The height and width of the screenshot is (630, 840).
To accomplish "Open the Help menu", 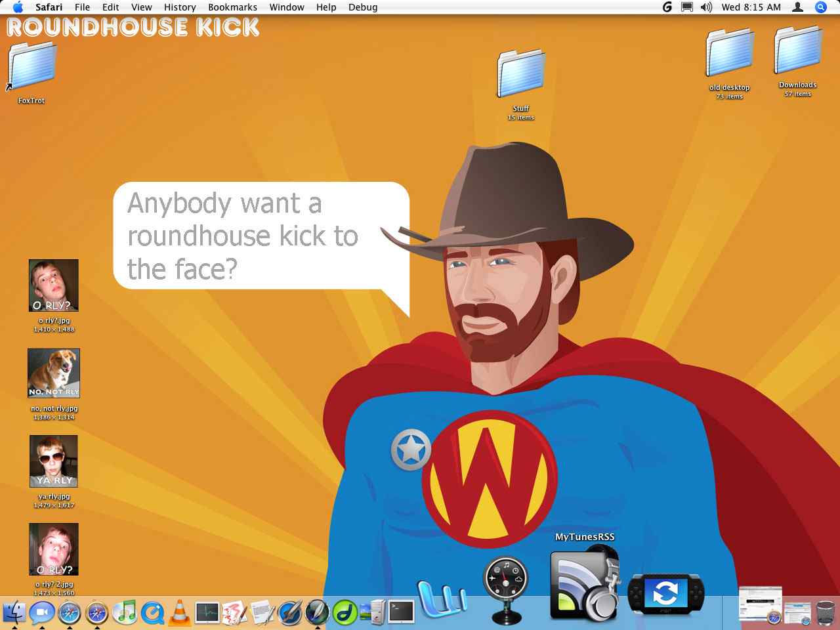I will [x=326, y=7].
